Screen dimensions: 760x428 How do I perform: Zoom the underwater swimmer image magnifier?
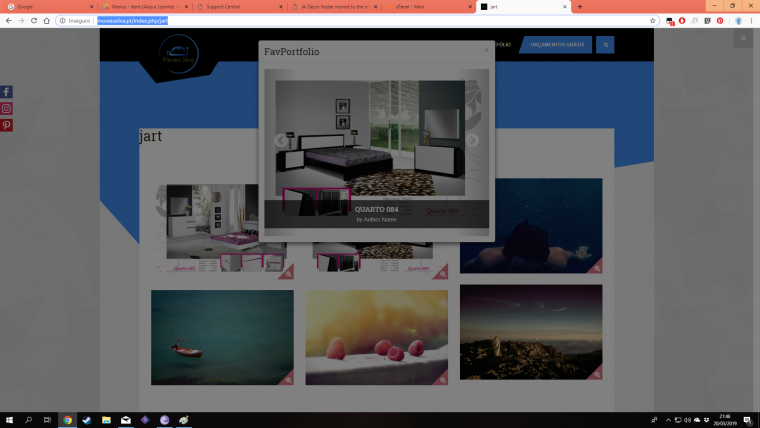pyautogui.click(x=597, y=268)
